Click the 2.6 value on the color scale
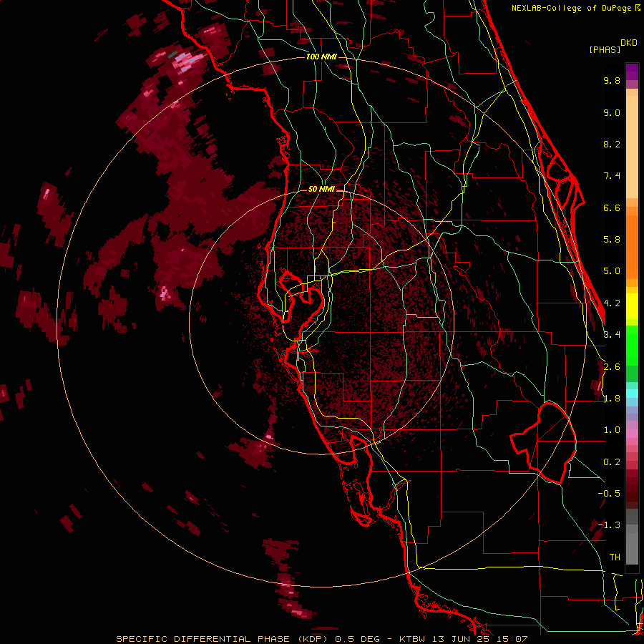644x644 pixels. pos(612,367)
